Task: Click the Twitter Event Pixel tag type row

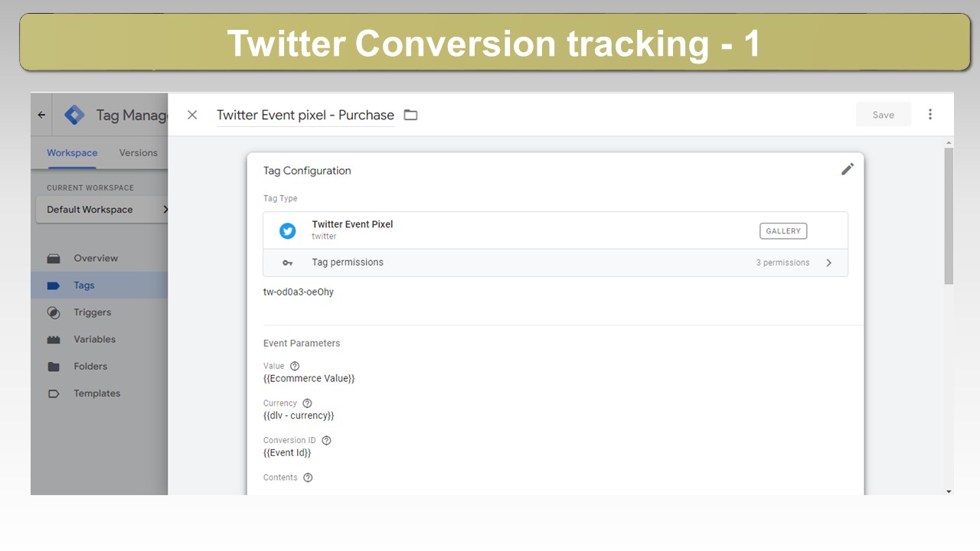Action: pyautogui.click(x=555, y=230)
